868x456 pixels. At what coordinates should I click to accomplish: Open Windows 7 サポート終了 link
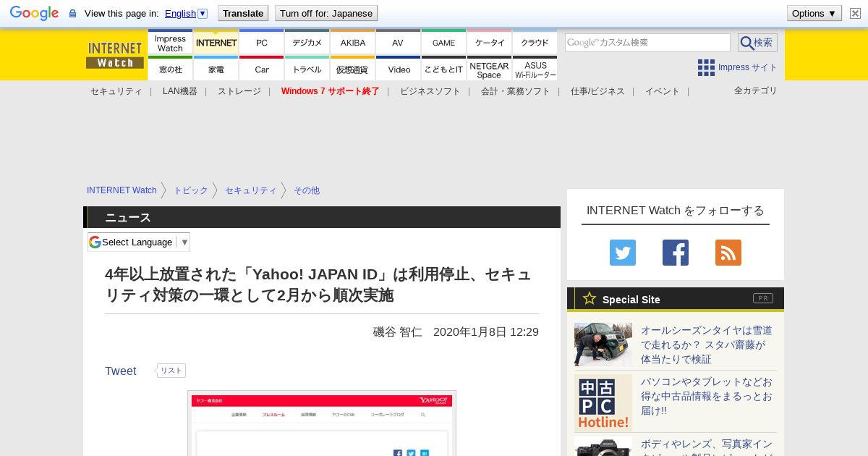coord(331,91)
